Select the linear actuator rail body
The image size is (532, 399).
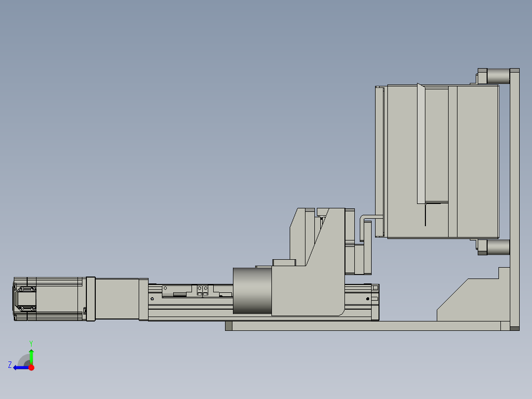click(x=264, y=302)
